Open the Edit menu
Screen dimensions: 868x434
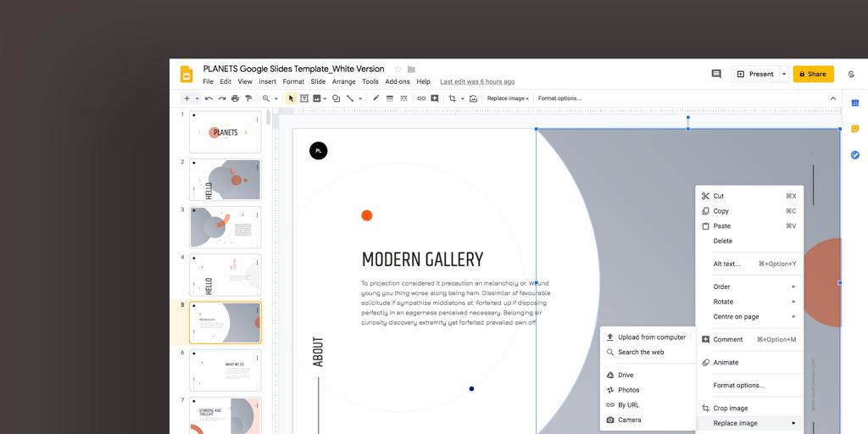point(225,82)
